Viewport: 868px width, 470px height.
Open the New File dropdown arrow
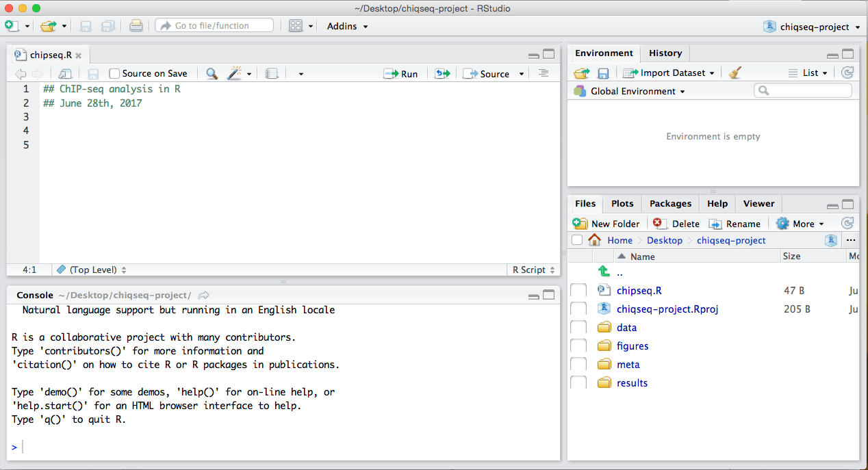[27, 27]
